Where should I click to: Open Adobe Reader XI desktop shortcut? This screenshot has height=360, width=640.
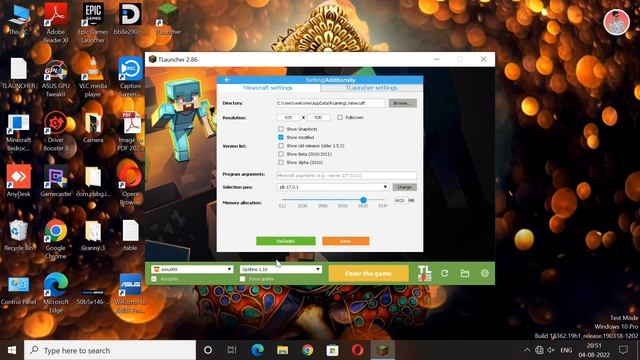pyautogui.click(x=56, y=22)
